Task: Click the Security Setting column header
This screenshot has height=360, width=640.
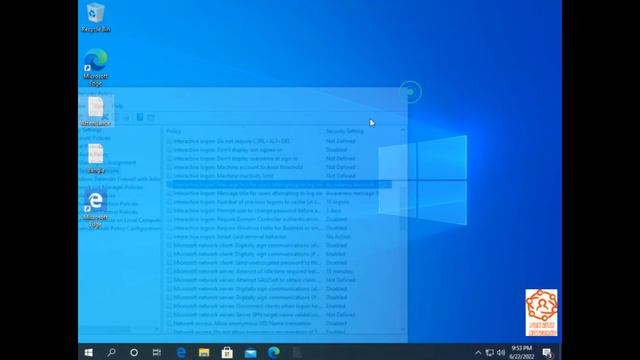Action: [344, 131]
